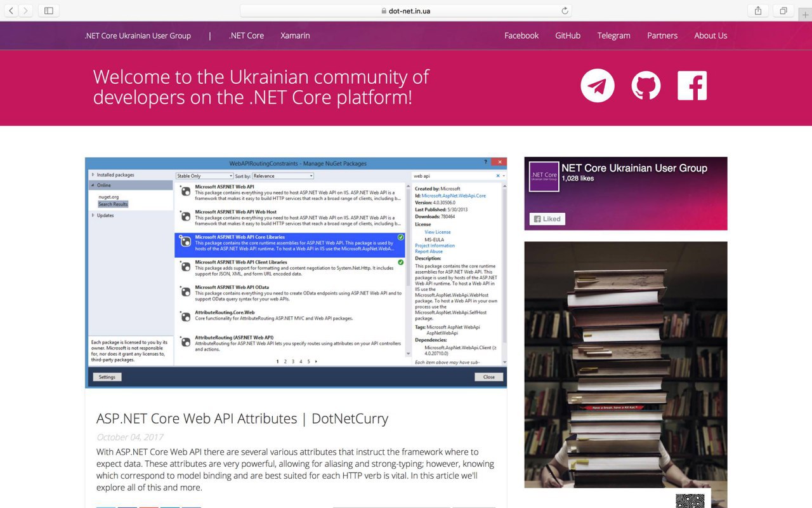Open the Safari share menu
812x508 pixels.
pyautogui.click(x=758, y=11)
